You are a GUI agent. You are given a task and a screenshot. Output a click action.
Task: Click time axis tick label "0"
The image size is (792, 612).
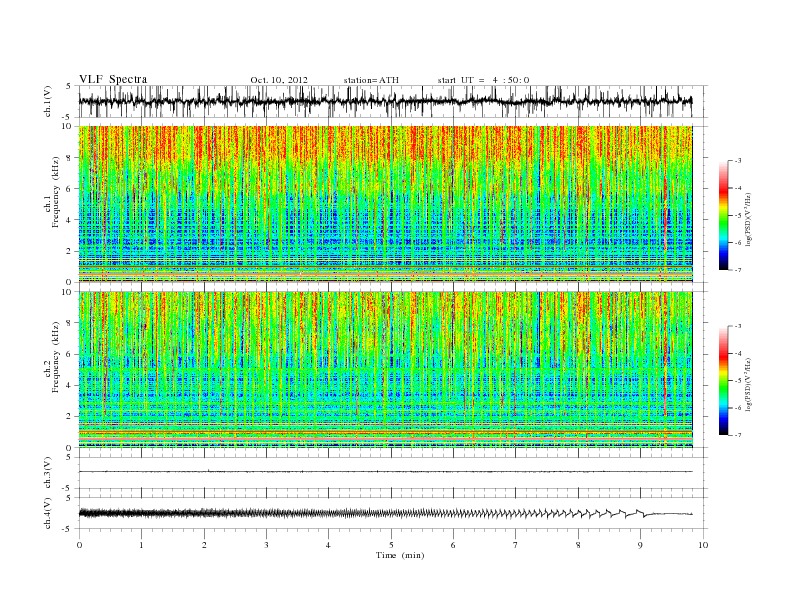point(79,545)
